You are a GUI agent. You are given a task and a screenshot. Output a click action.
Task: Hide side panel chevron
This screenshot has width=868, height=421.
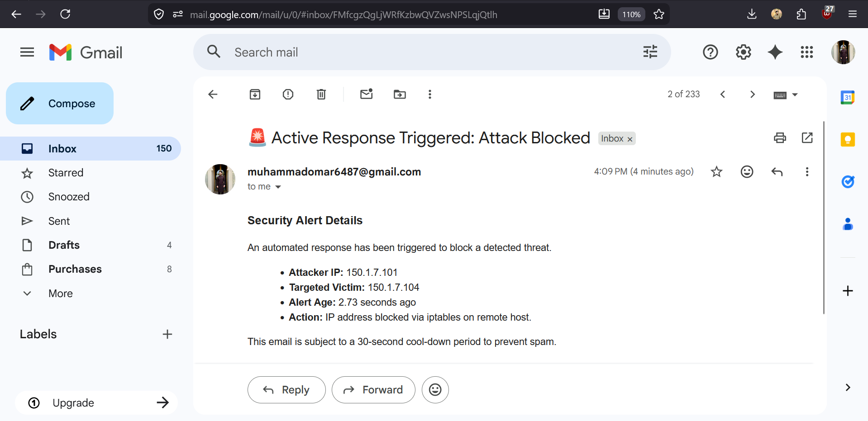click(848, 388)
